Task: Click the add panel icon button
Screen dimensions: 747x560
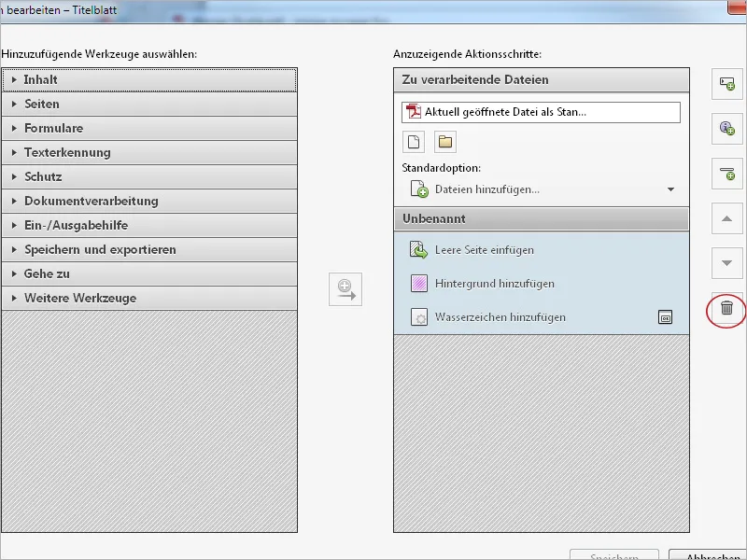Action: 727,84
